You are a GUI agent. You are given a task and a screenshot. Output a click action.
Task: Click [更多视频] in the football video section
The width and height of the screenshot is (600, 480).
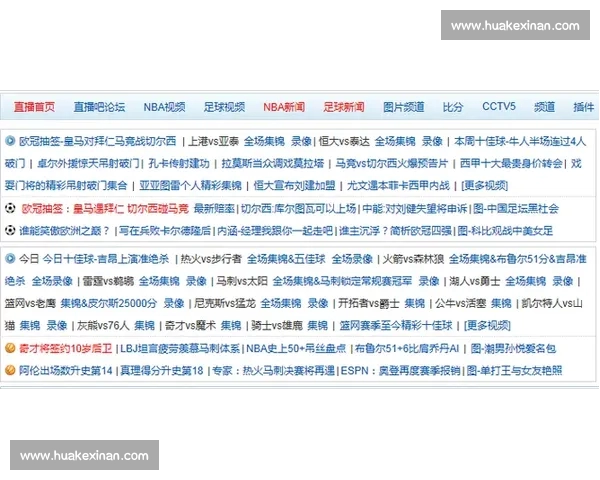tap(484, 186)
